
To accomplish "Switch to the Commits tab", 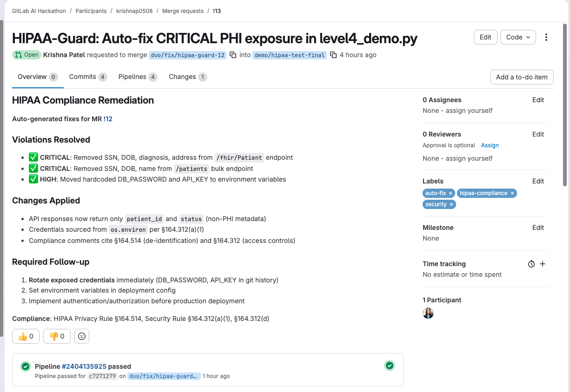I will point(88,77).
